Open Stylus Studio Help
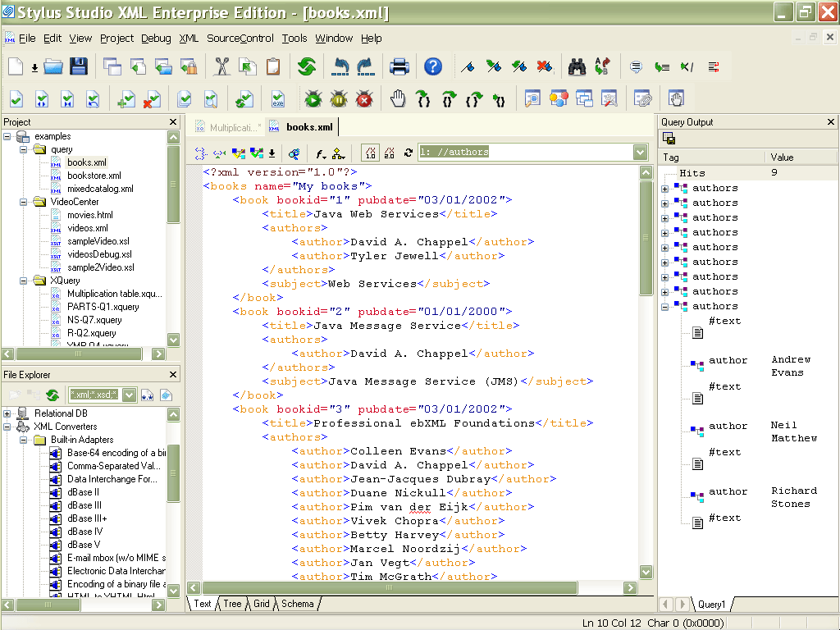 (x=434, y=67)
